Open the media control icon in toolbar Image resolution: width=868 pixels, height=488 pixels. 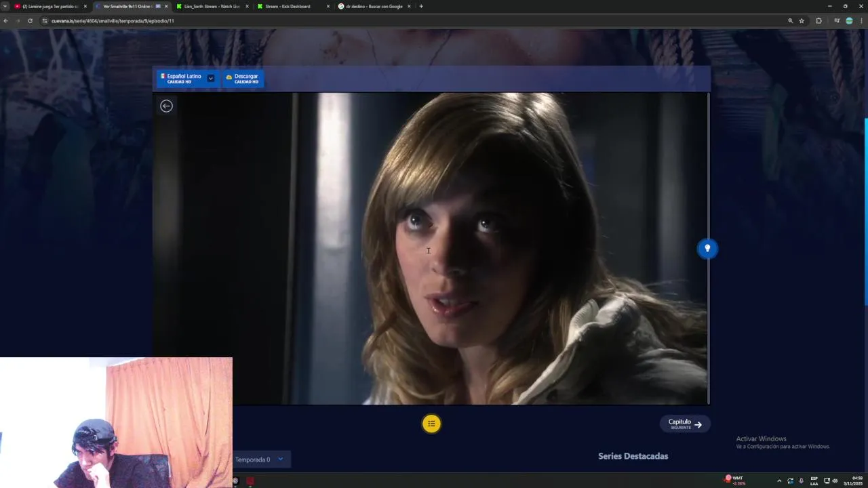[837, 20]
